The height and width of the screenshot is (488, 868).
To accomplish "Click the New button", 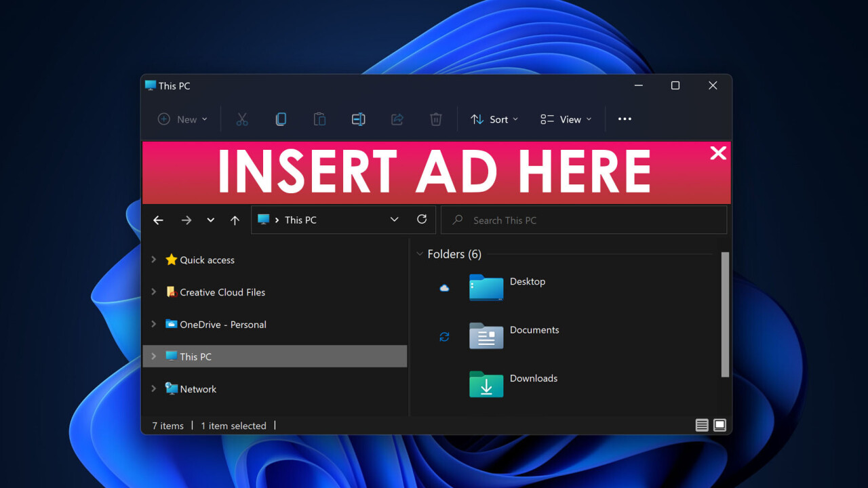I will 182,119.
